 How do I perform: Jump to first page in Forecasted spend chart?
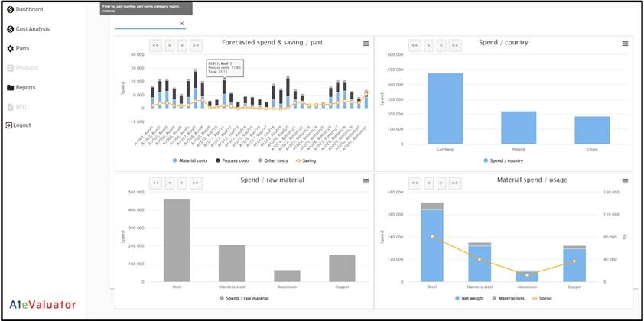point(155,46)
